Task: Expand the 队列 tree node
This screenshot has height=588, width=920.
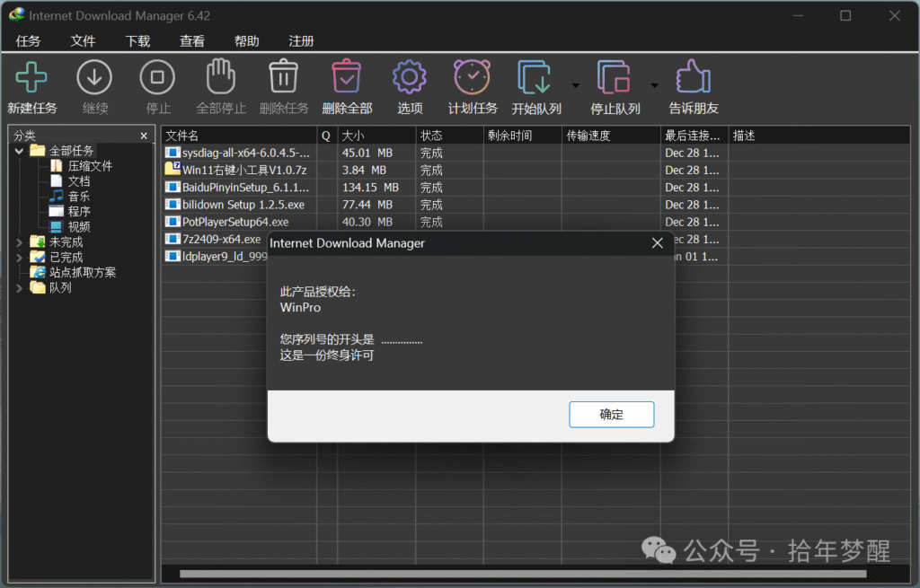Action: (20, 288)
